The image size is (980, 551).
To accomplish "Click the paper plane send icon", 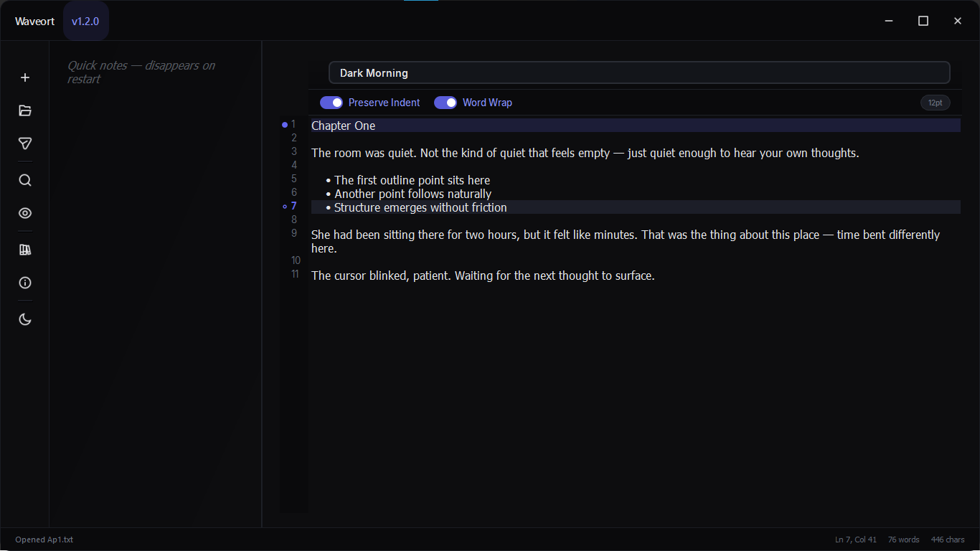I will [x=25, y=143].
